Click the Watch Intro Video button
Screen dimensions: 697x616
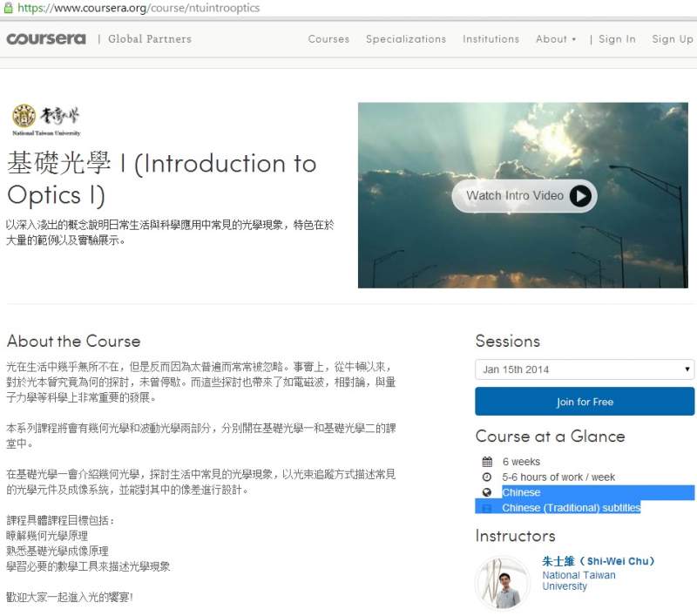(524, 195)
